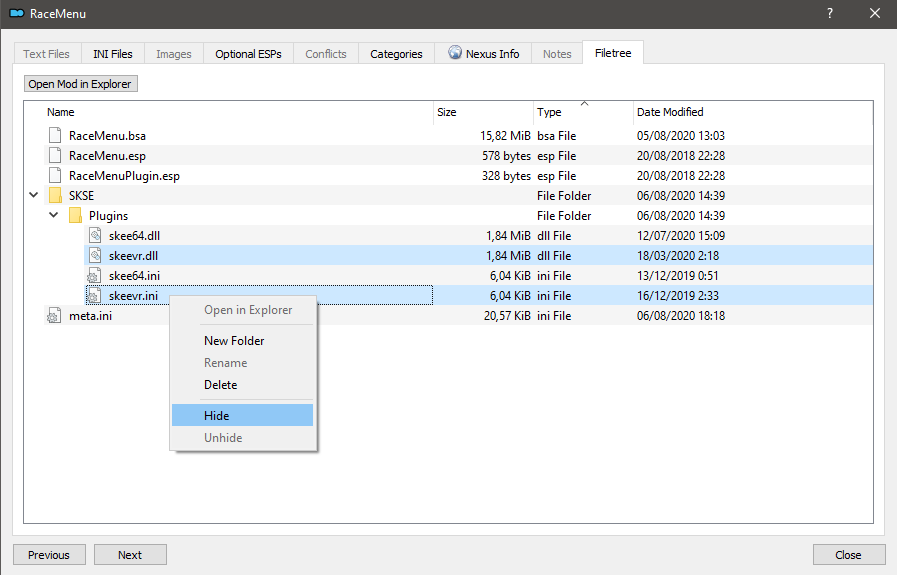The height and width of the screenshot is (575, 897).
Task: Select the skee64.dll file name
Action: pos(134,236)
